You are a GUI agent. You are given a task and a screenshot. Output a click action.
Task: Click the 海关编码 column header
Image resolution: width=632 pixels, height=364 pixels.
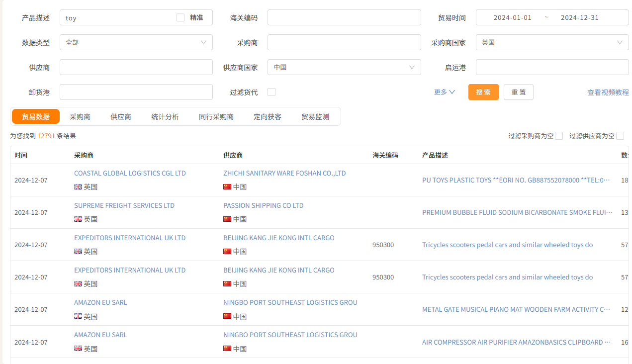[385, 155]
